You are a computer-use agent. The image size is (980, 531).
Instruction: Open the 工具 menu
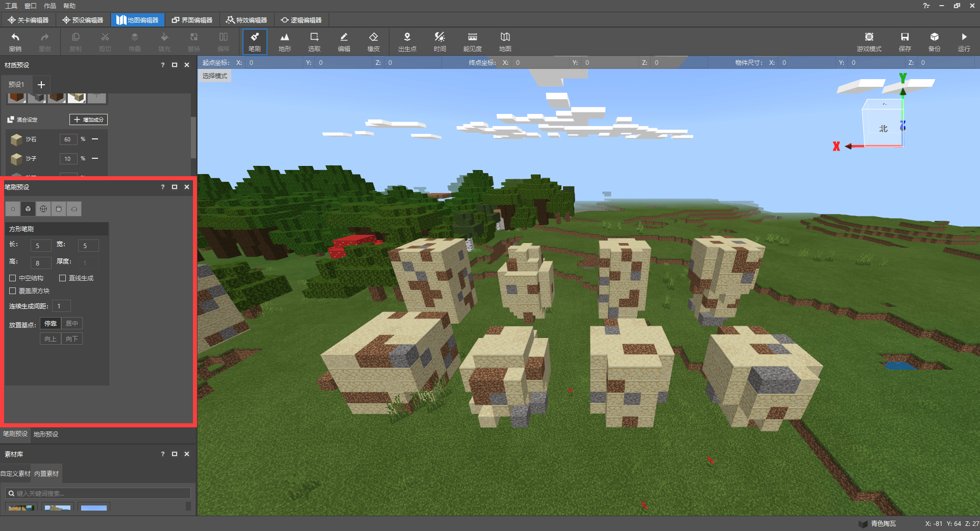11,6
